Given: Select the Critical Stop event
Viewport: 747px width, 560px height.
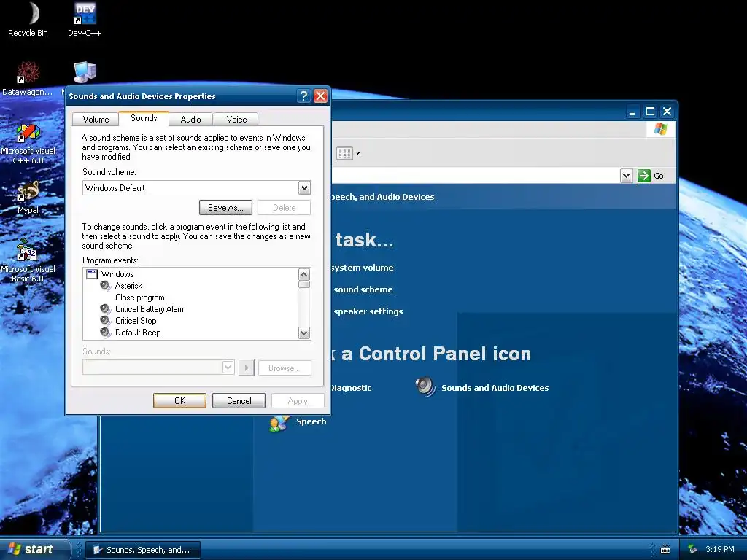Looking at the screenshot, I should [x=136, y=321].
